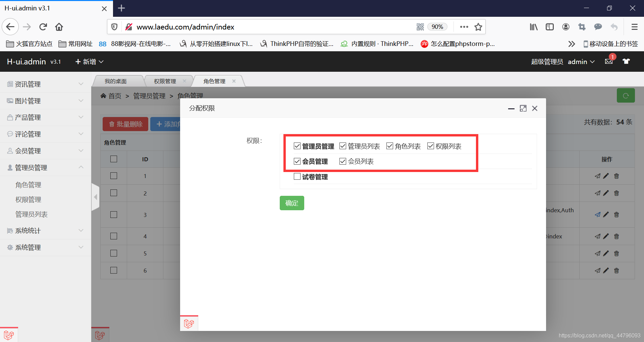
Task: Open the 火狐官方站点 bookmark folder
Action: [x=30, y=44]
